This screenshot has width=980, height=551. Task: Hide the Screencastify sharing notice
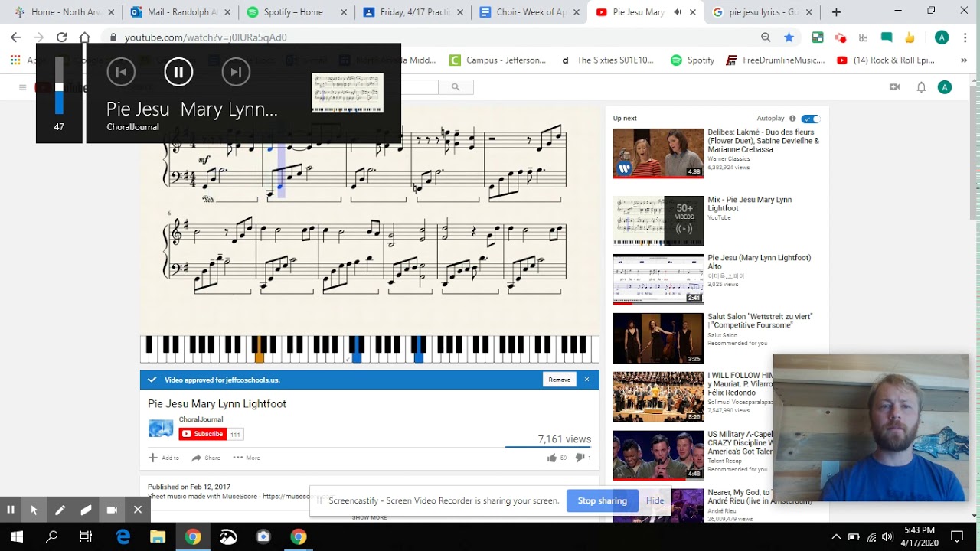tap(655, 500)
